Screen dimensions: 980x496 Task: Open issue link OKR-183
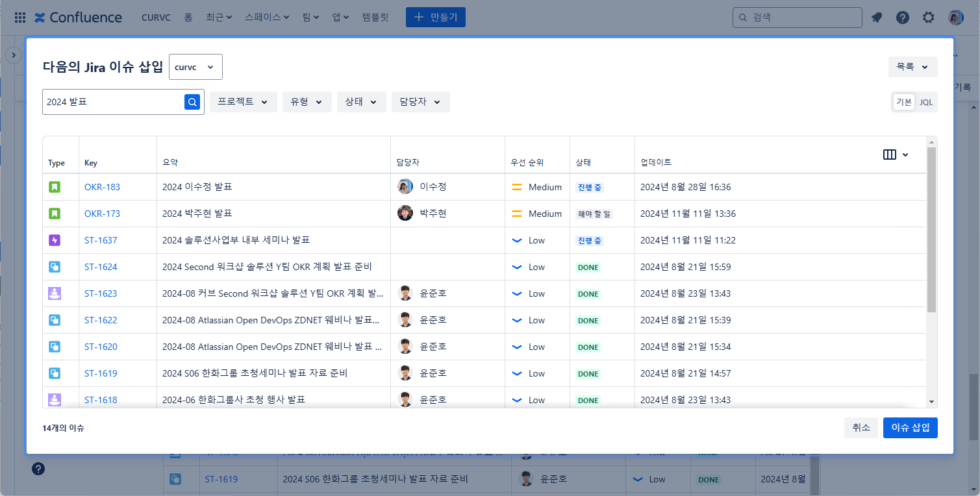[x=102, y=187]
